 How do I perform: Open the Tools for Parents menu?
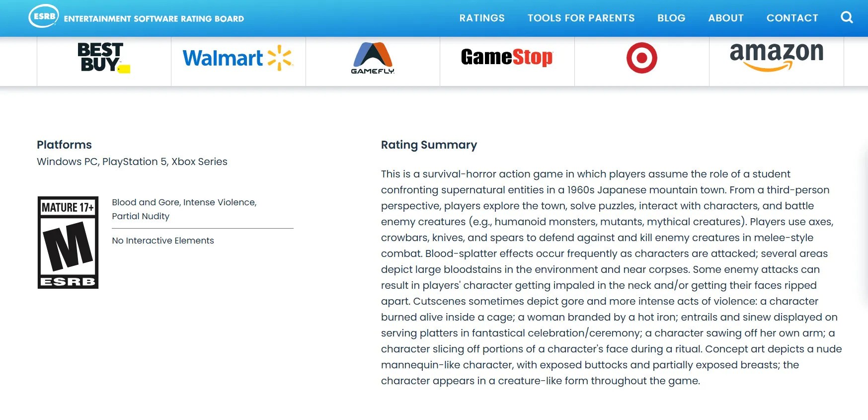coord(581,18)
